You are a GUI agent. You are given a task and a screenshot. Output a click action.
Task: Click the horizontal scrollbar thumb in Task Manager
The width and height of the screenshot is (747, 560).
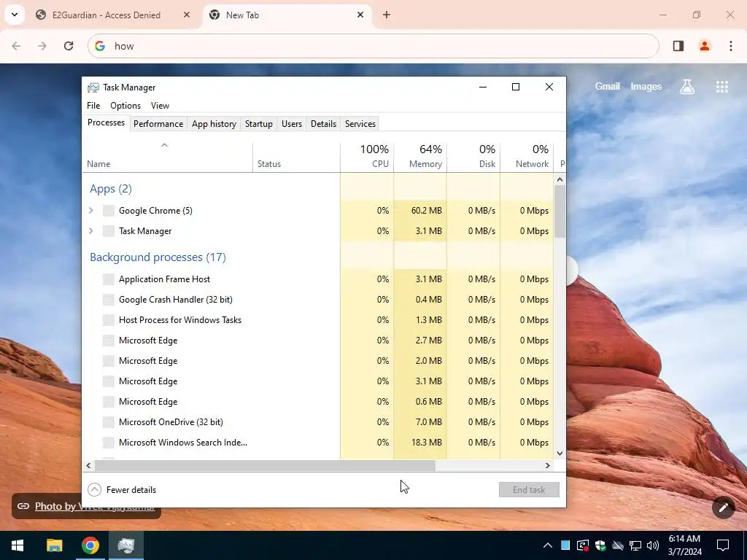(265, 465)
